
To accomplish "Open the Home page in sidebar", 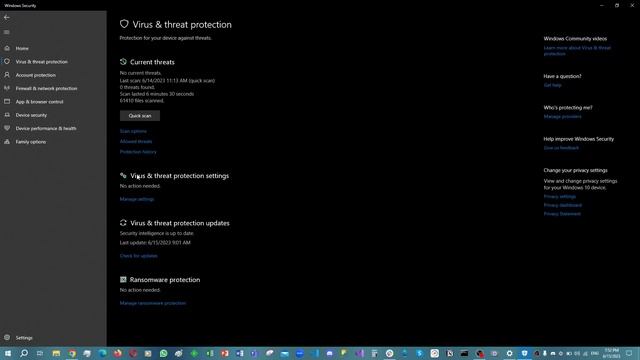I will click(22, 49).
